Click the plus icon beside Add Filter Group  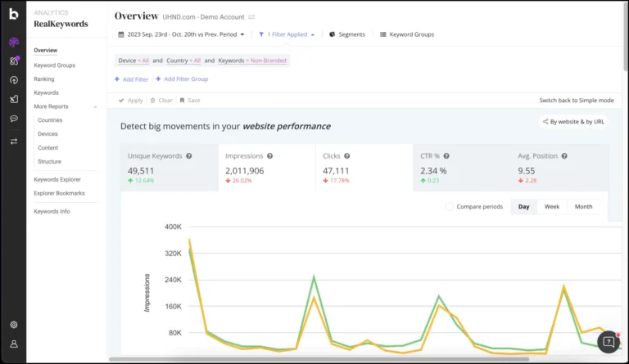[158, 79]
